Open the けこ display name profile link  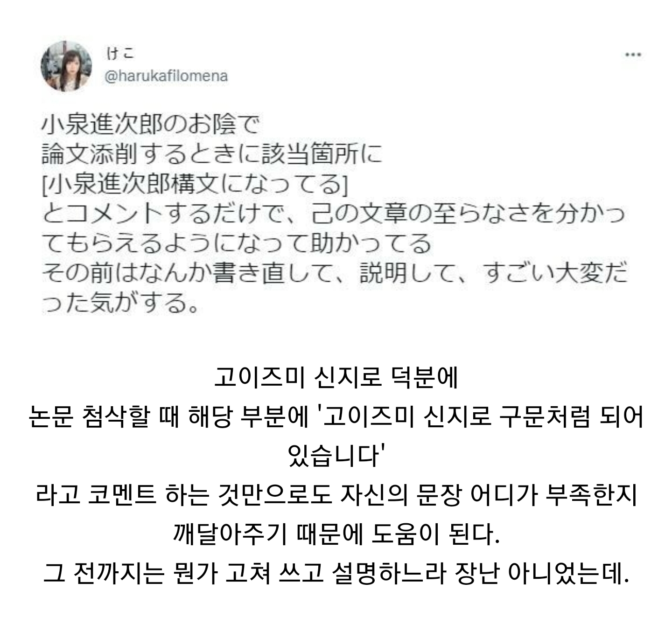pyautogui.click(x=119, y=54)
